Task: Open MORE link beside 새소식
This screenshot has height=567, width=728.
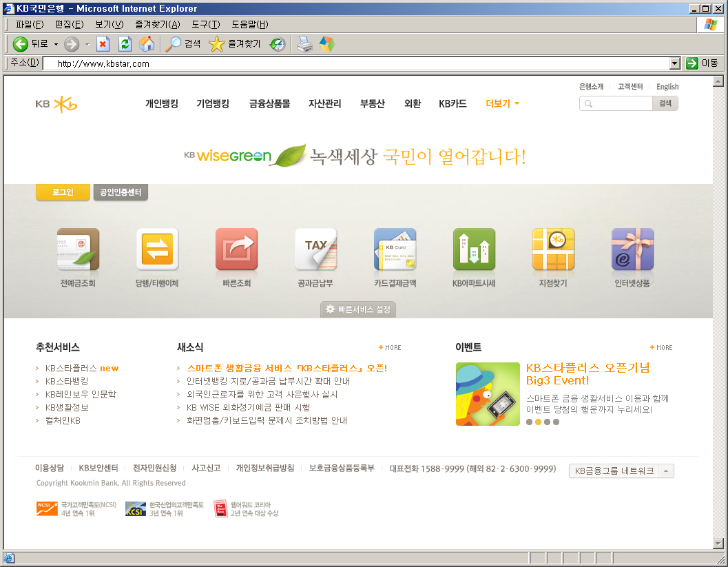Action: pyautogui.click(x=390, y=347)
